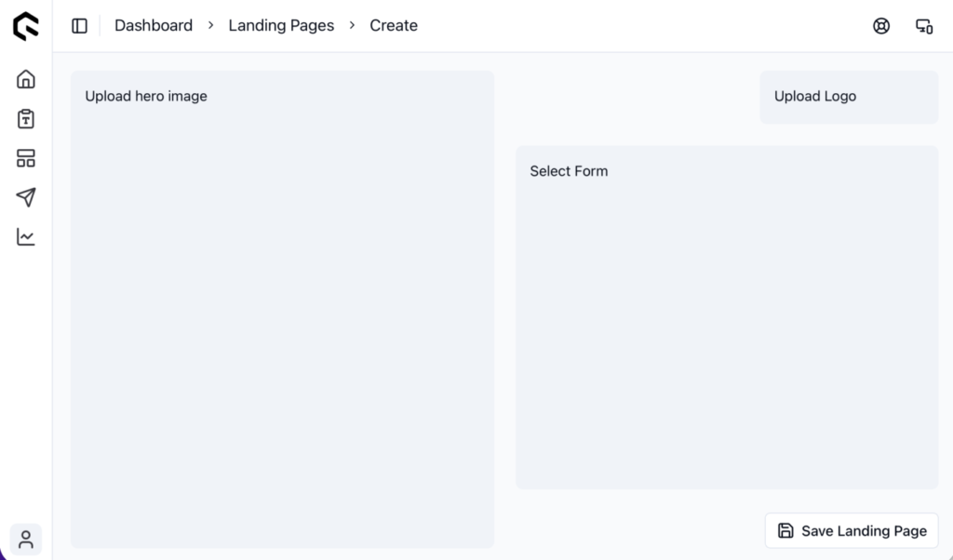This screenshot has height=560, width=953.
Task: Go to Landing Pages breadcrumb
Action: [x=281, y=25]
